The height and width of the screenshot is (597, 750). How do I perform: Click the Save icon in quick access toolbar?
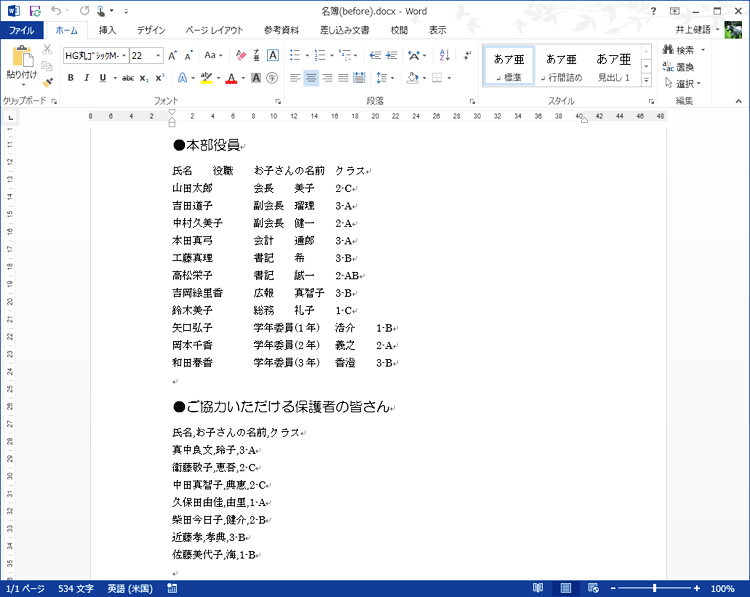(35, 11)
